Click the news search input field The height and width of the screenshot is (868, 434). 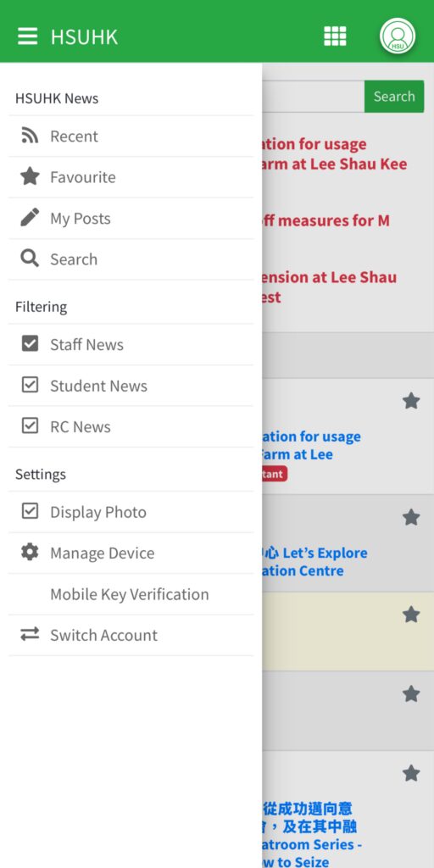[314, 97]
